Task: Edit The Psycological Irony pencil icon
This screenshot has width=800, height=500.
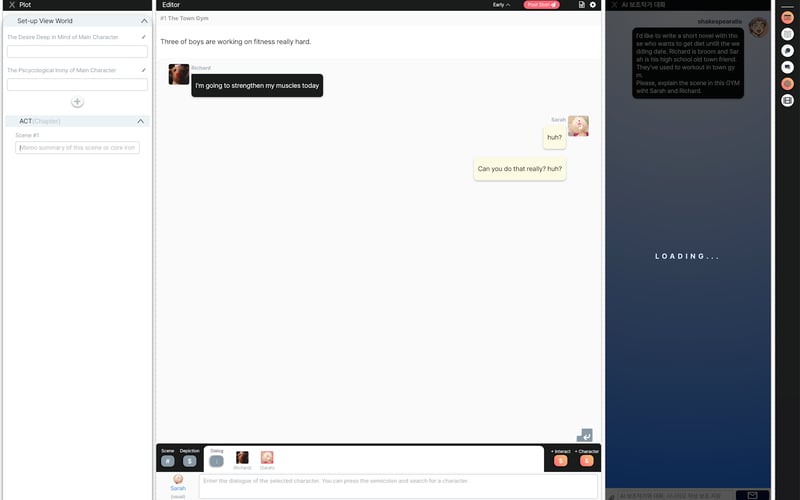Action: pos(143,70)
